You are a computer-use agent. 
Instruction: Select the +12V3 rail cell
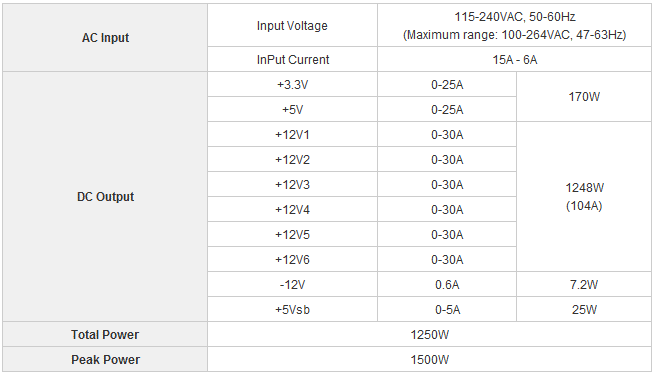tap(292, 184)
